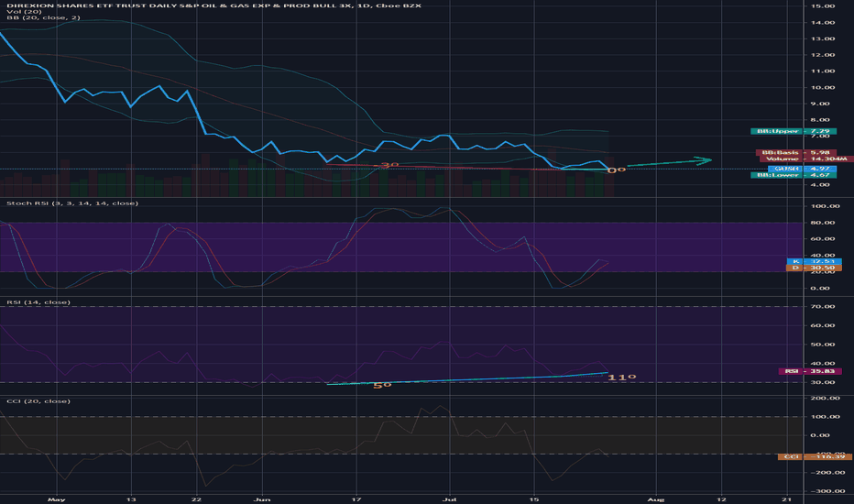Select the 5° angle annotation in RSI pane

point(382,385)
